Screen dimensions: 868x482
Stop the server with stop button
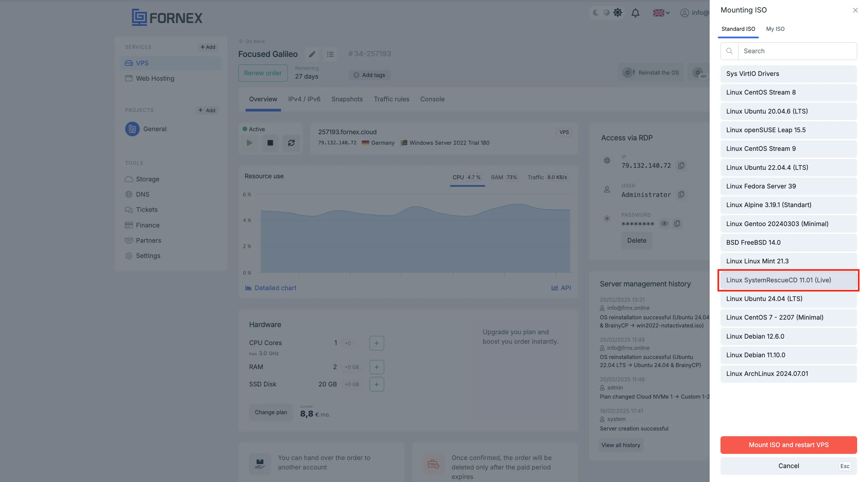(270, 143)
